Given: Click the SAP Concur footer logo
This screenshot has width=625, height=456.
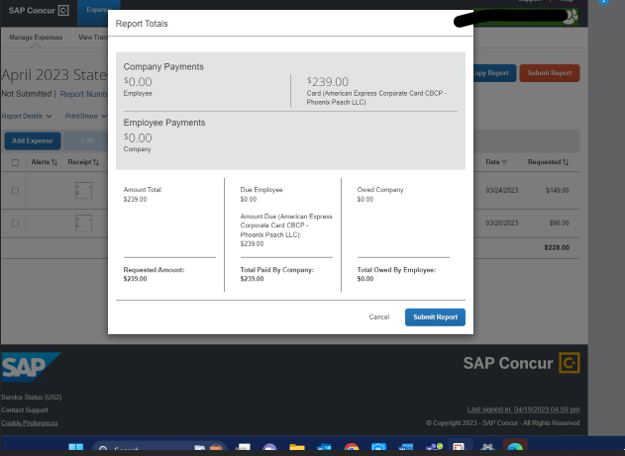Looking at the screenshot, I should click(x=521, y=363).
